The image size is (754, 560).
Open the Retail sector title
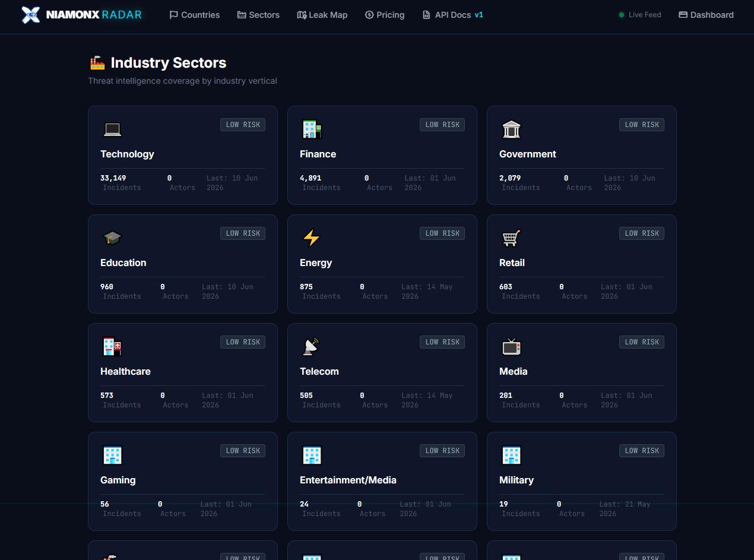point(512,262)
